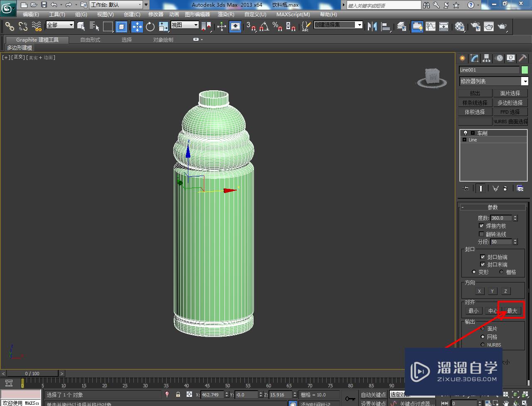Image resolution: width=532 pixels, height=406 pixels.
Task: Click the Align tool
Action: (386, 27)
